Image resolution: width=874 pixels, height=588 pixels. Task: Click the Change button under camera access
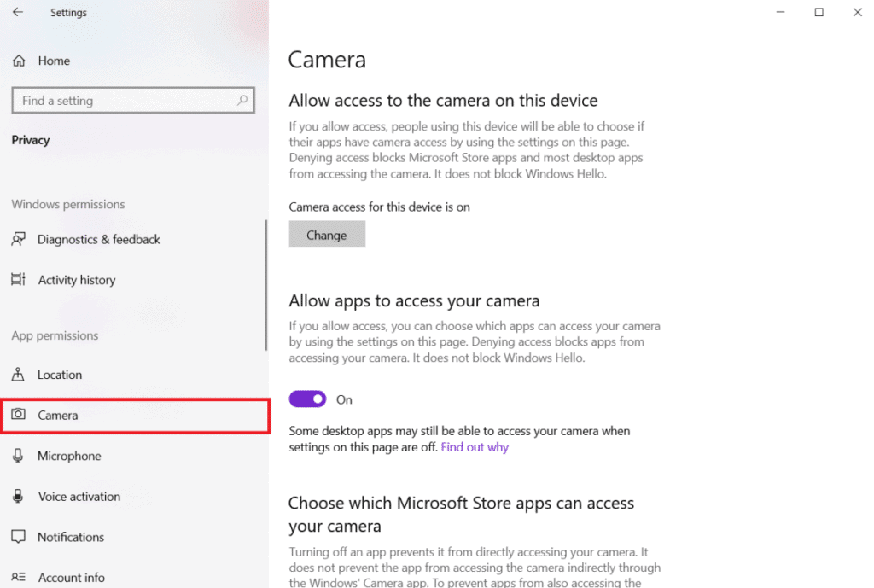(327, 234)
